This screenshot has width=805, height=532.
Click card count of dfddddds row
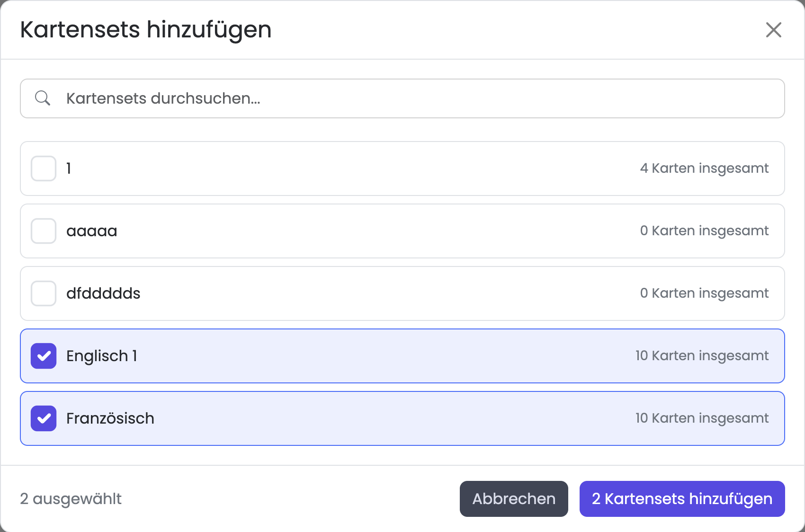[704, 293]
